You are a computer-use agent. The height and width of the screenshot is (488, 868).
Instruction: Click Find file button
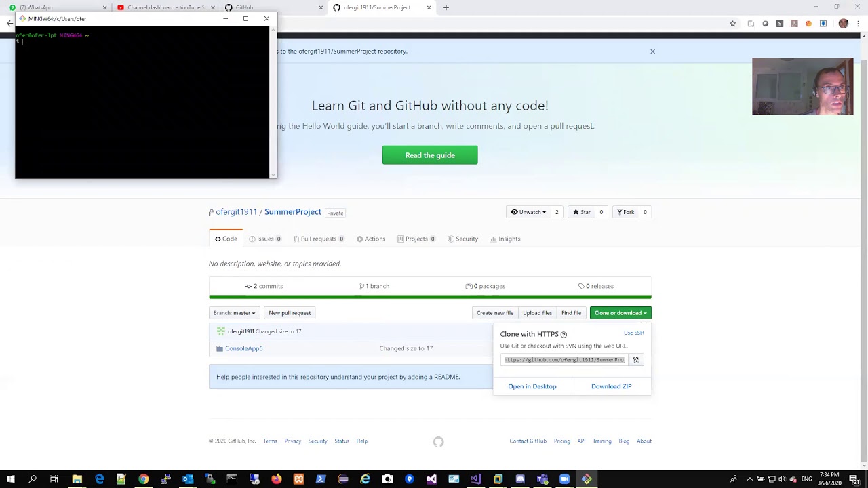click(x=571, y=313)
